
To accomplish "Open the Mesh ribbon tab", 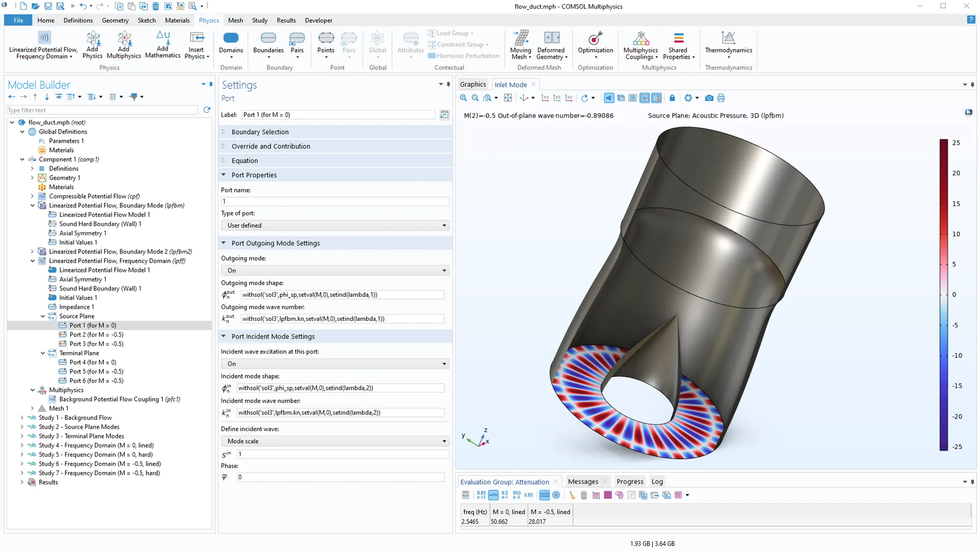I will click(x=235, y=20).
